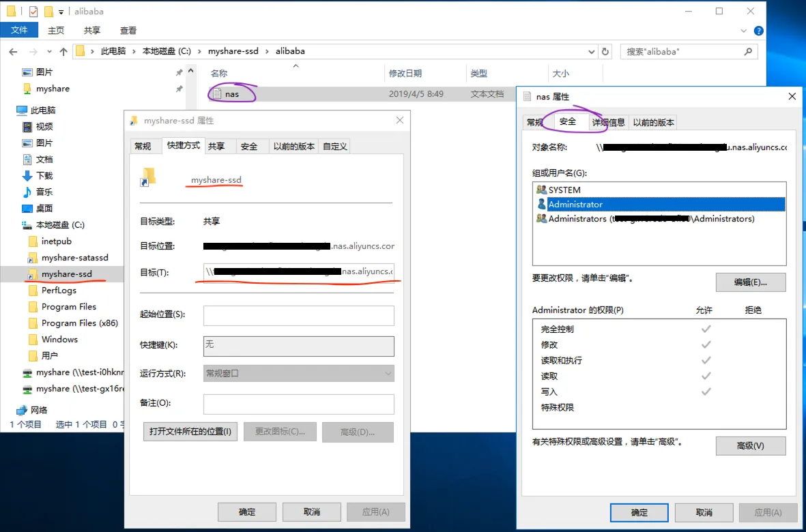This screenshot has height=532, width=806.
Task: Select the nas text document in the file list
Action: pyautogui.click(x=232, y=93)
